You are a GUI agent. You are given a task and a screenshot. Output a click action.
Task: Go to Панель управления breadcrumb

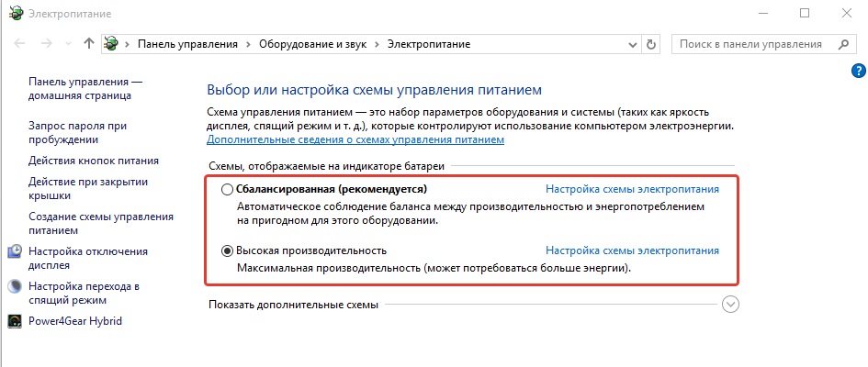pos(187,43)
